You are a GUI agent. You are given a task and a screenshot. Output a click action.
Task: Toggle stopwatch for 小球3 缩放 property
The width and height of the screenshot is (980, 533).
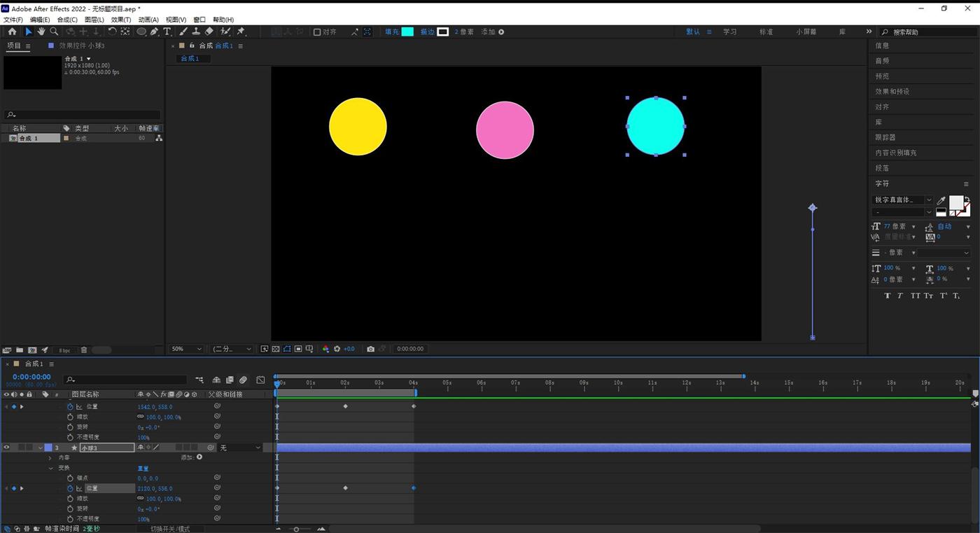click(70, 499)
